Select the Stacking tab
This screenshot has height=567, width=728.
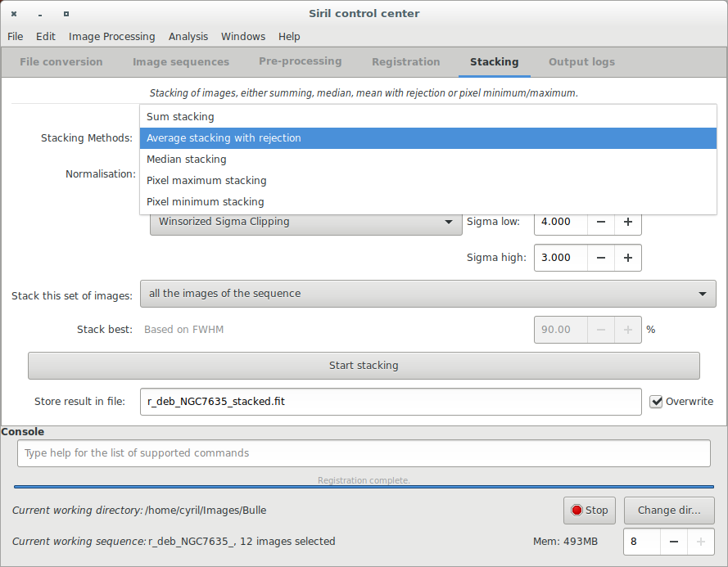click(x=494, y=61)
